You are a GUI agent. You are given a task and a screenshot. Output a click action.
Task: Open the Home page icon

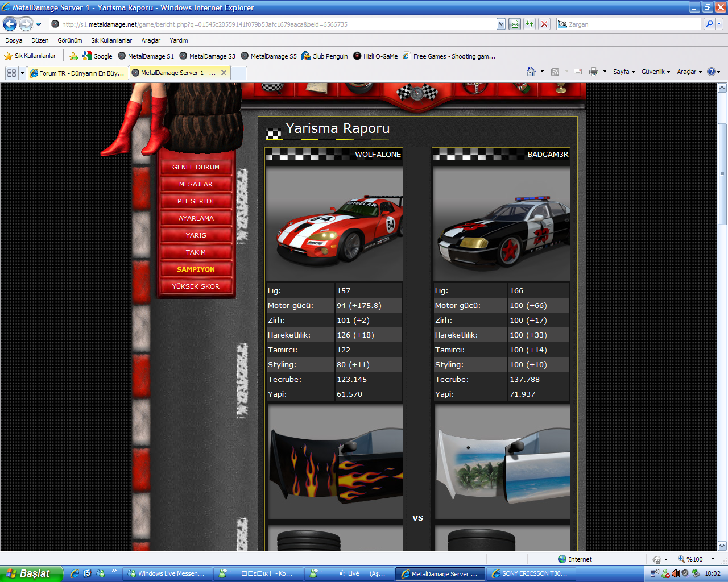531,72
